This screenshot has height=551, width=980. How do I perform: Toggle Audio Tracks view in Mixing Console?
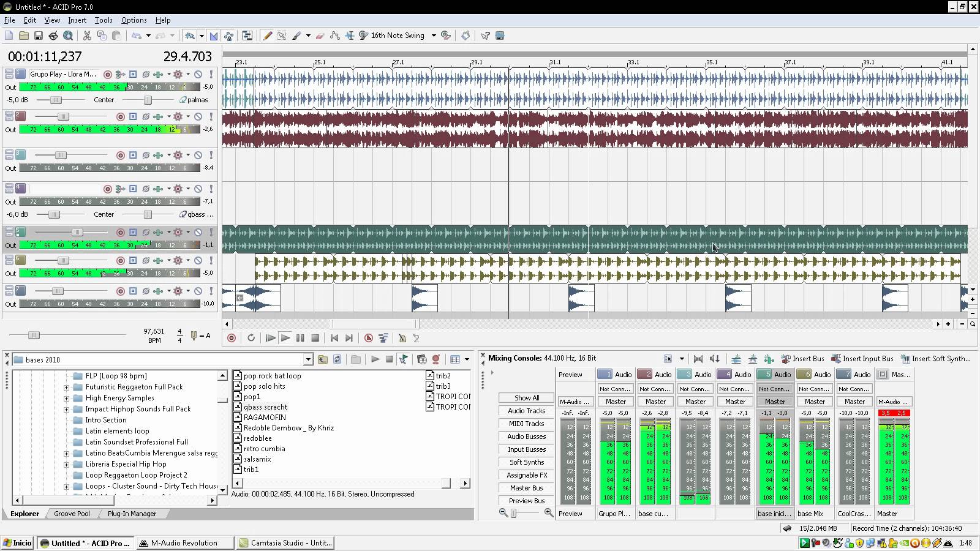click(526, 411)
